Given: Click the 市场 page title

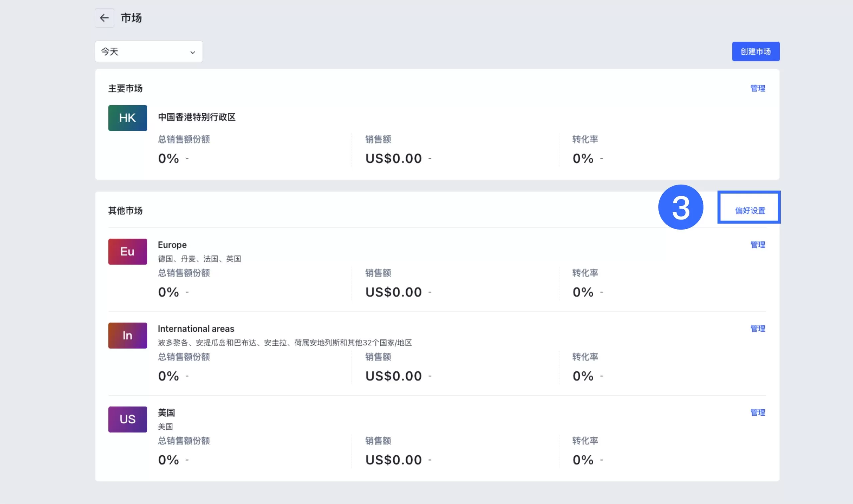Looking at the screenshot, I should pyautogui.click(x=132, y=18).
